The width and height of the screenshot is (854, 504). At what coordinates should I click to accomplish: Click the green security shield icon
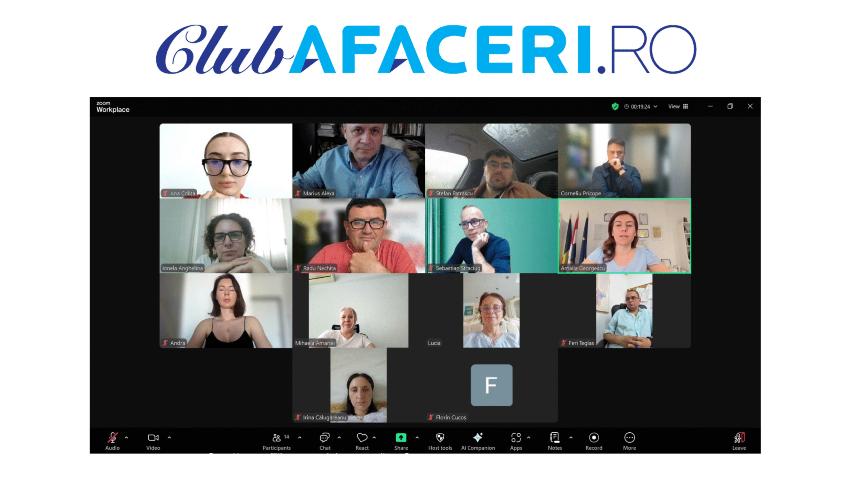[615, 107]
